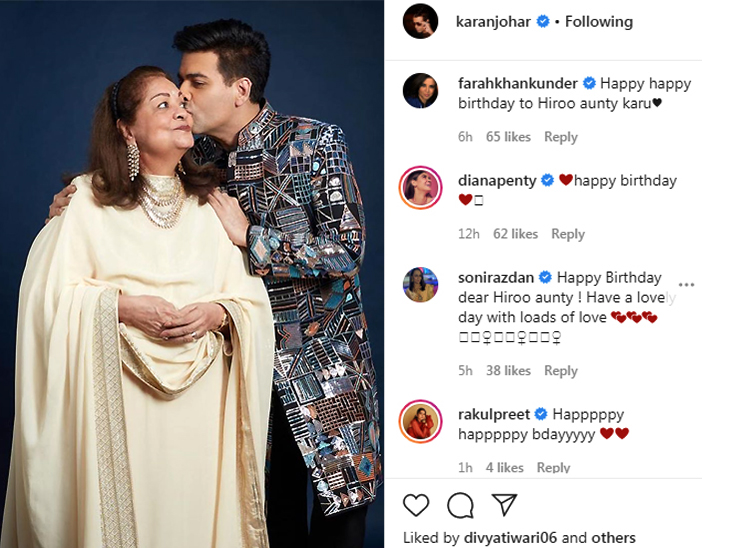
Task: Open karanjohar's profile picture
Action: click(420, 21)
